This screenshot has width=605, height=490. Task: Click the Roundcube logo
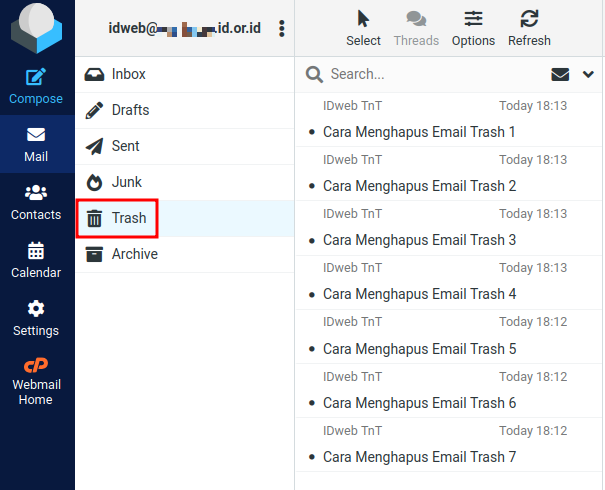pyautogui.click(x=36, y=28)
